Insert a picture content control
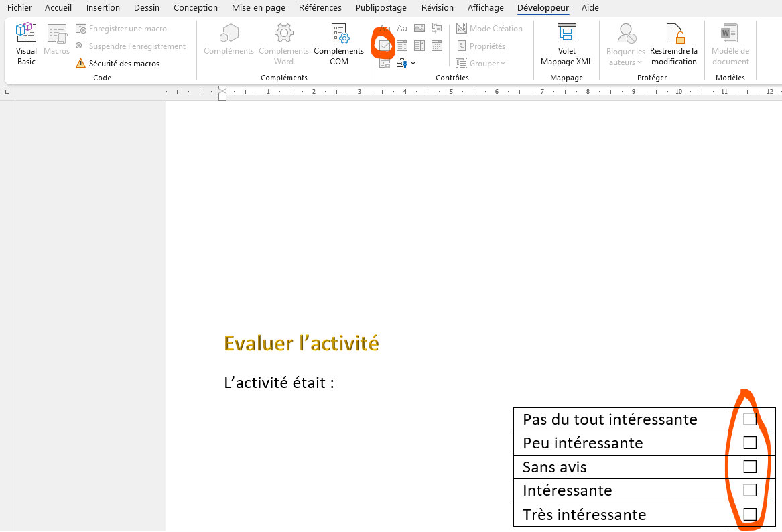The image size is (782, 532). pyautogui.click(x=419, y=28)
